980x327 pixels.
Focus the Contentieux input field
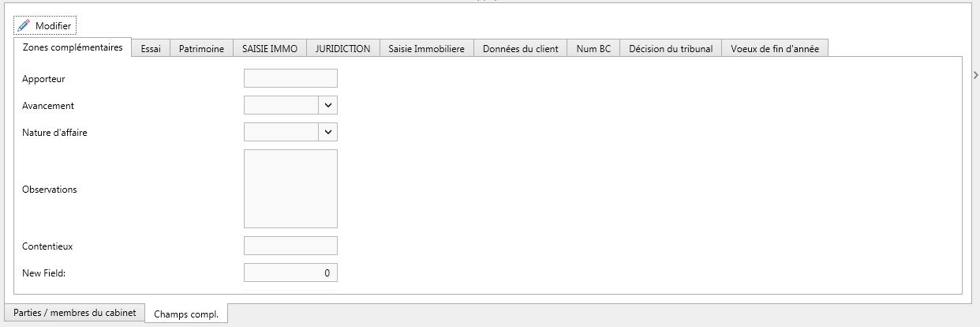[290, 246]
